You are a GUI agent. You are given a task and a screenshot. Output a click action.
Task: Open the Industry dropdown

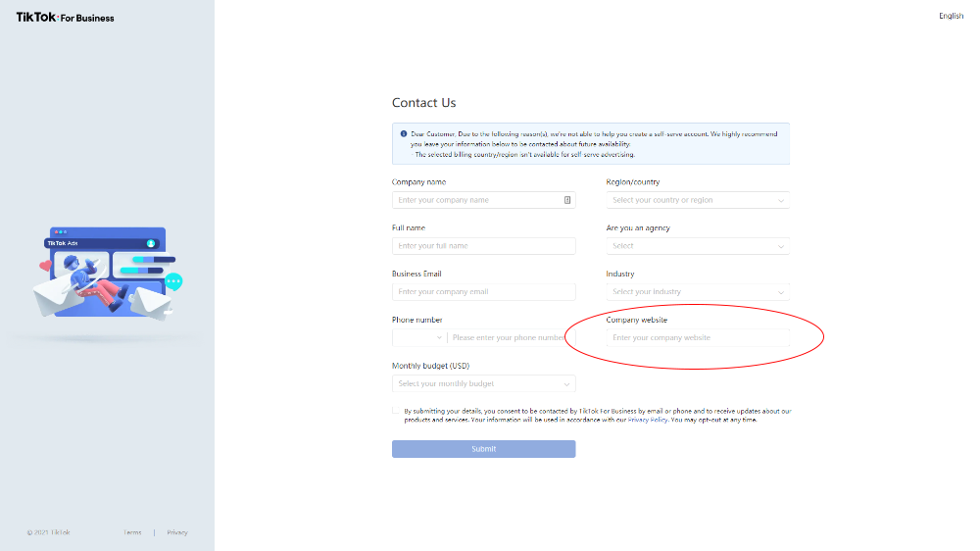pos(697,292)
